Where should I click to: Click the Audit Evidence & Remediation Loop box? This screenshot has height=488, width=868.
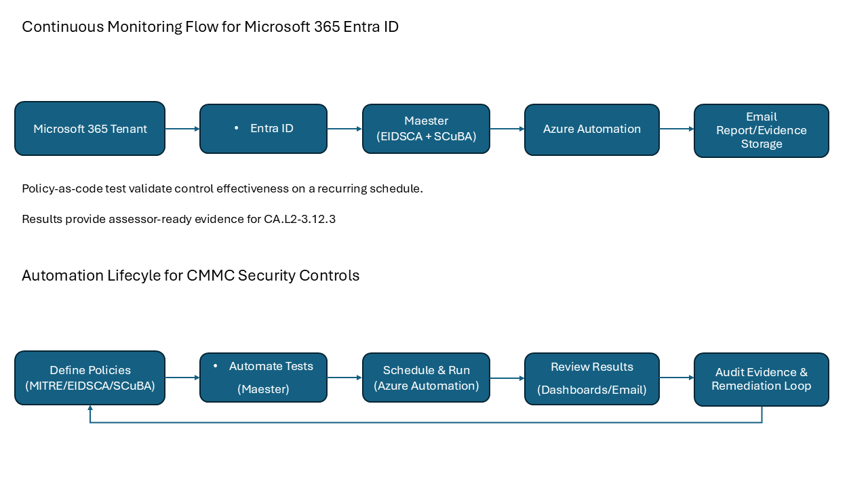761,380
